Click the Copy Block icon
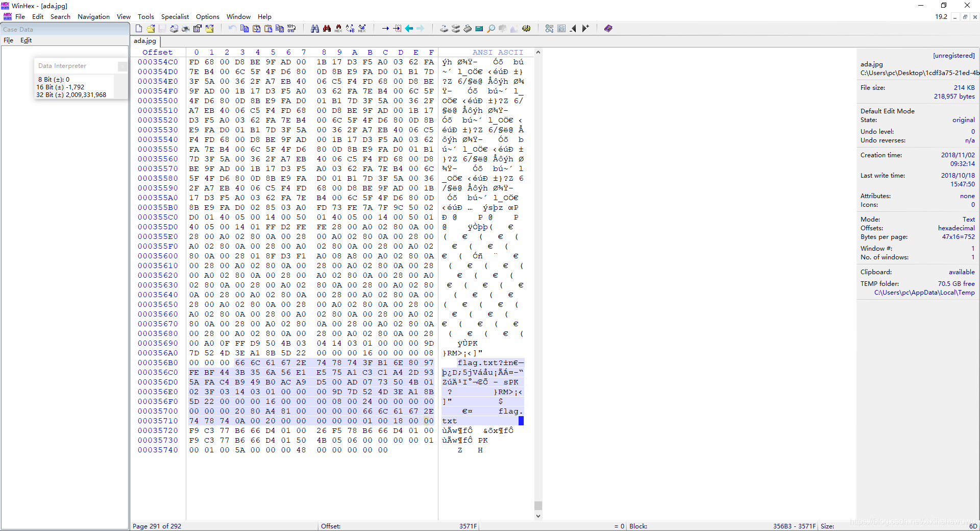 click(244, 29)
